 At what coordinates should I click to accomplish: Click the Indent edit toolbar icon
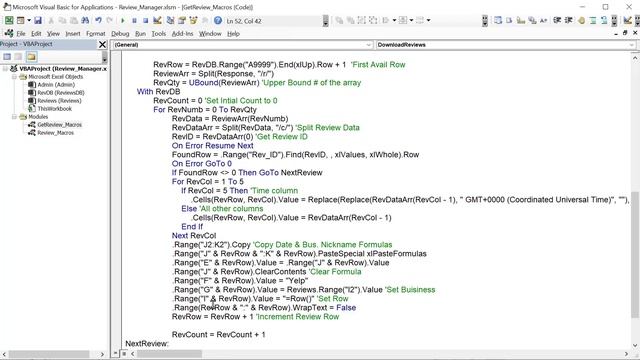tap(557, 20)
